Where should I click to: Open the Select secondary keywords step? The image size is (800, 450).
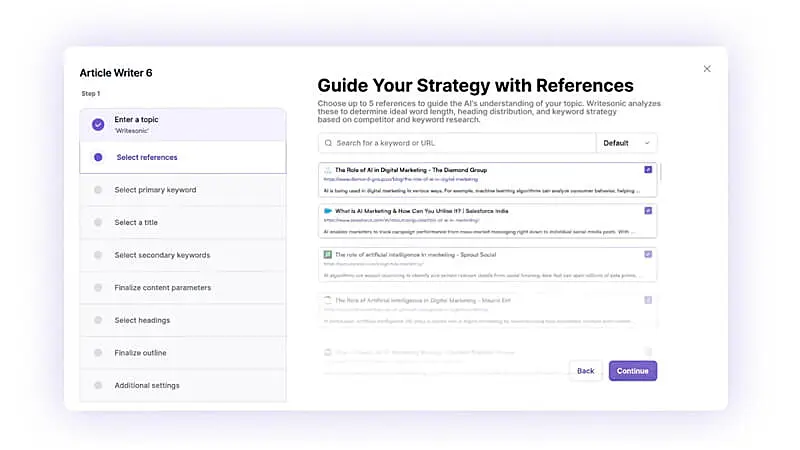pos(162,255)
